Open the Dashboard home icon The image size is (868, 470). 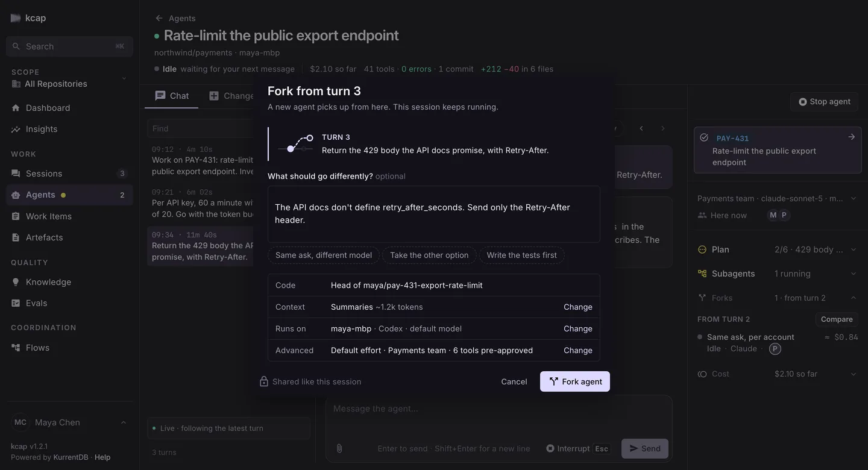(16, 108)
